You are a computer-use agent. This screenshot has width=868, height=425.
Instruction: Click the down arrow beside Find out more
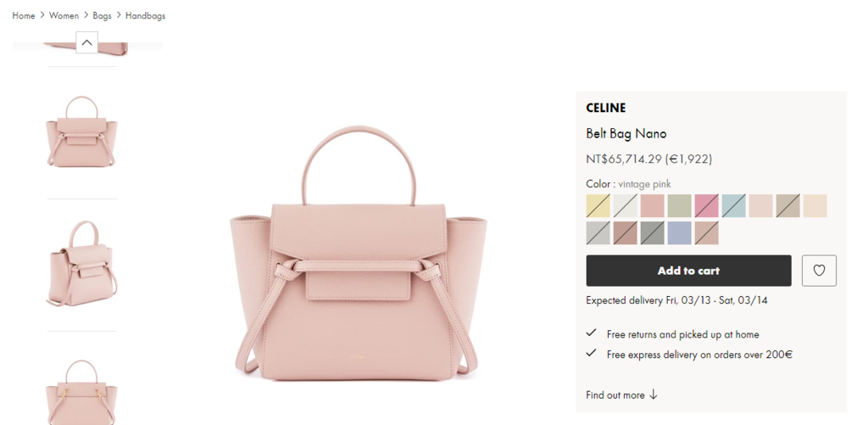point(654,394)
